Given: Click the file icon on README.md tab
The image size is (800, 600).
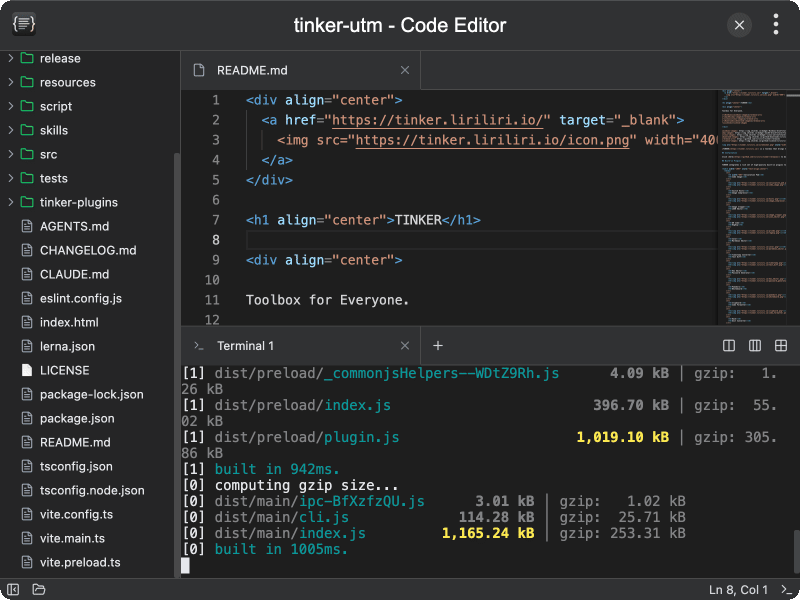Looking at the screenshot, I should 199,70.
